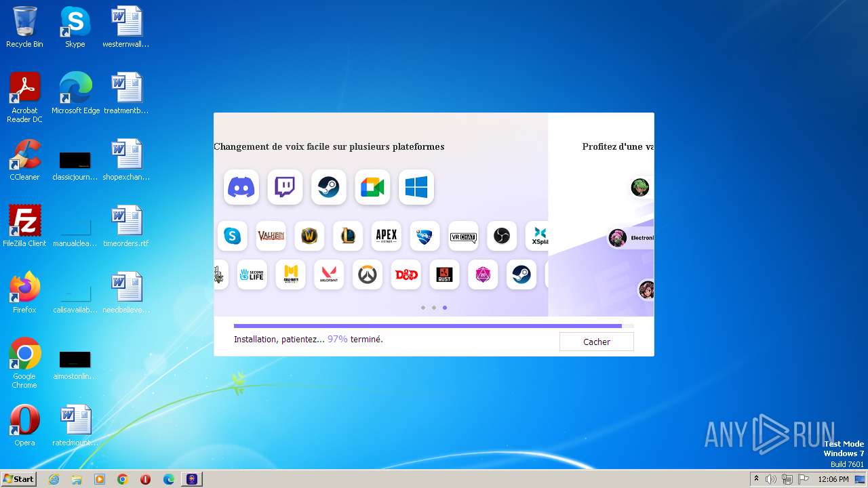Show hidden system tray icons
Image resolution: width=868 pixels, height=488 pixels.
tap(756, 479)
